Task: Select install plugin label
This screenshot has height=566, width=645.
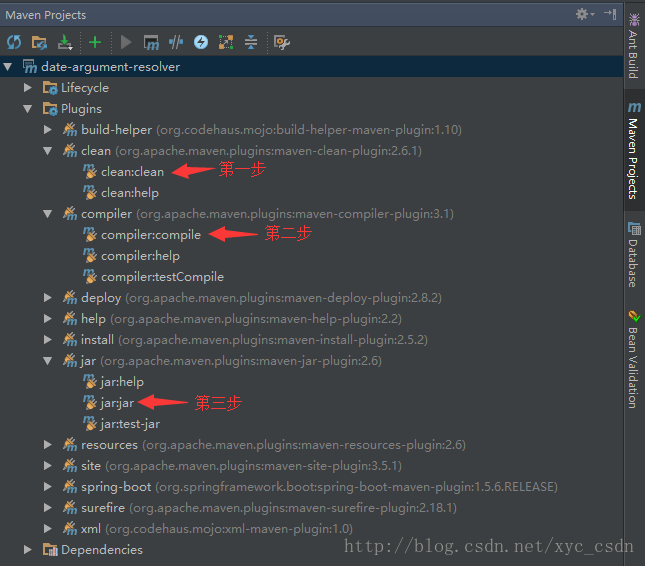Action: pyautogui.click(x=97, y=340)
